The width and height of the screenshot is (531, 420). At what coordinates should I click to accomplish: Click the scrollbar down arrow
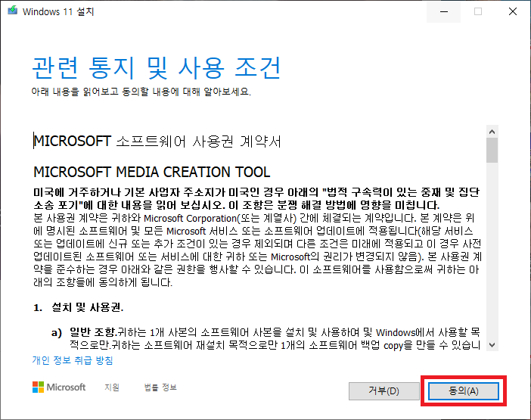pyautogui.click(x=492, y=345)
